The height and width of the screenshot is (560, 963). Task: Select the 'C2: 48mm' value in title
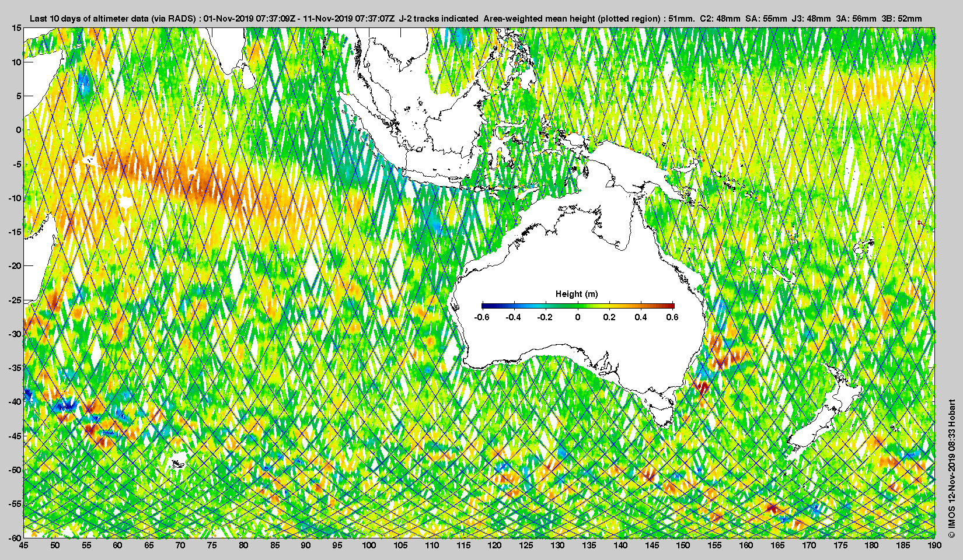[x=720, y=19]
